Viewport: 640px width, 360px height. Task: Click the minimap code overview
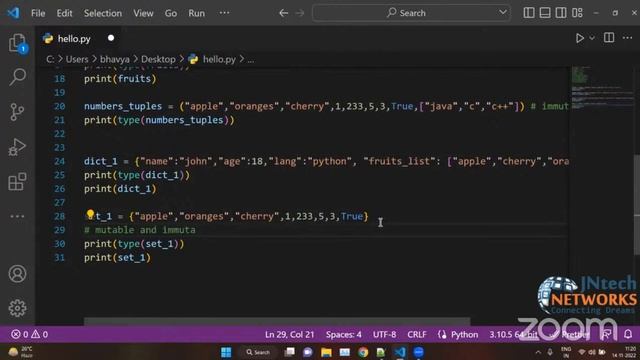(602, 88)
